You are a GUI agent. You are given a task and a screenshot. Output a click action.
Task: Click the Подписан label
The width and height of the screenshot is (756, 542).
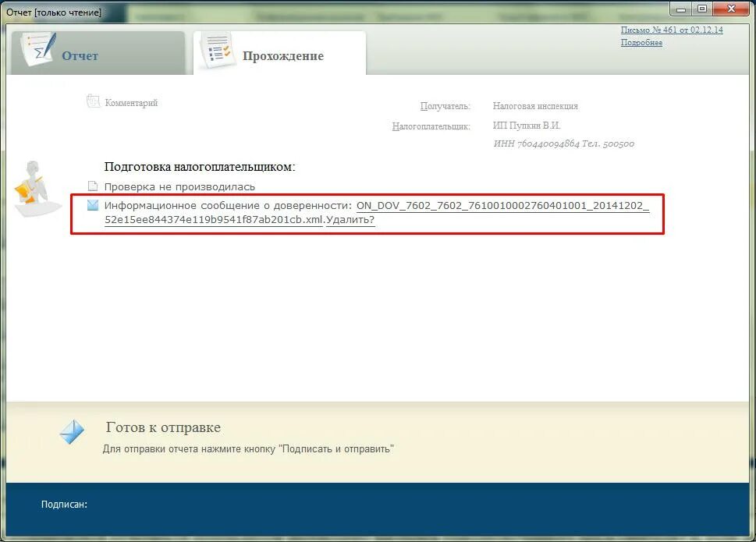64,505
